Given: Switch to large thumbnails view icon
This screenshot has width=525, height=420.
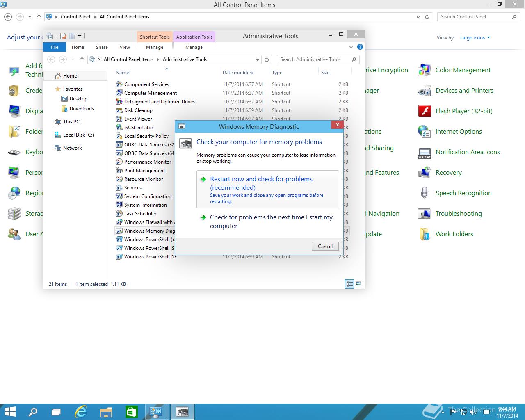Looking at the screenshot, I should [x=358, y=284].
